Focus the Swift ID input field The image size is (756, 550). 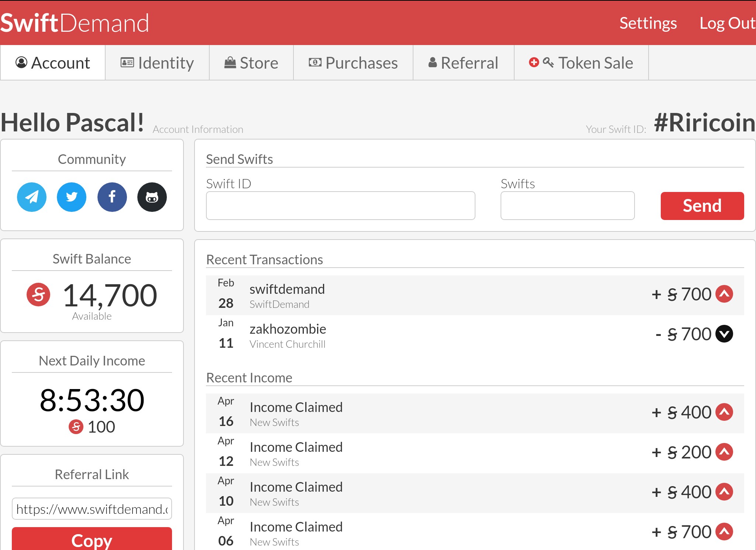point(341,206)
